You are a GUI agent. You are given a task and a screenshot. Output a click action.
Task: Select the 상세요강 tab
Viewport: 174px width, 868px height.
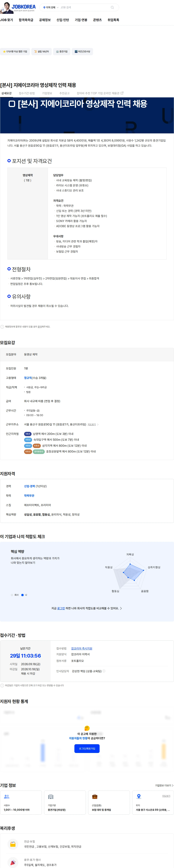[x=6, y=93]
